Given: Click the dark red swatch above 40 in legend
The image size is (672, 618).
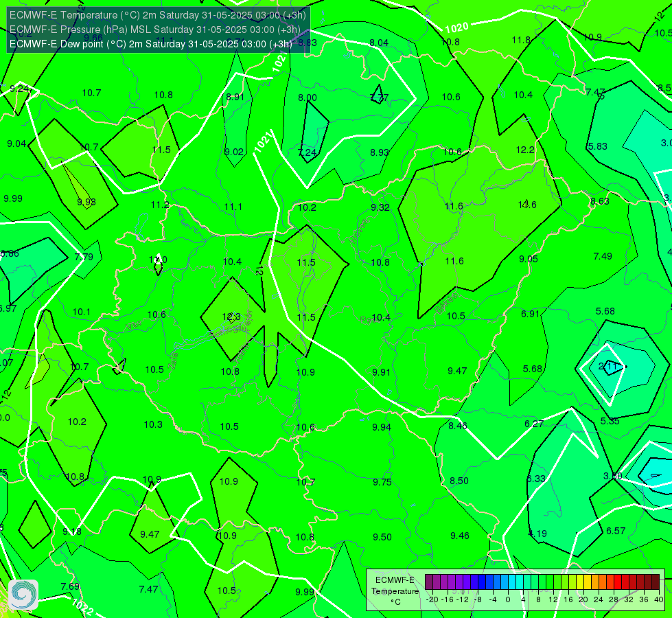Looking at the screenshot, I should pos(656,582).
